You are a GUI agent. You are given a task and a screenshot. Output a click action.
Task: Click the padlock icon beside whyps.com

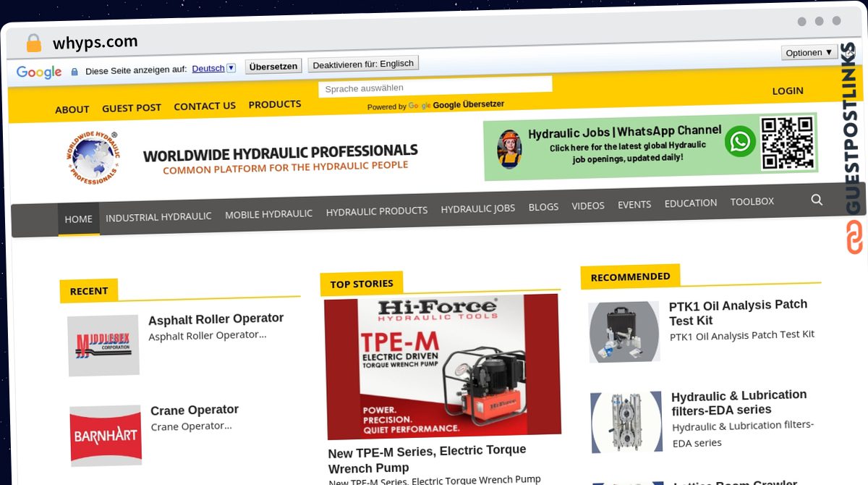(x=34, y=43)
